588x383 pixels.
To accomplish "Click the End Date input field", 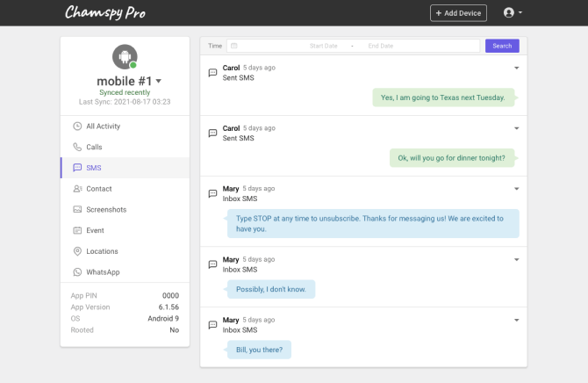I will [x=381, y=46].
